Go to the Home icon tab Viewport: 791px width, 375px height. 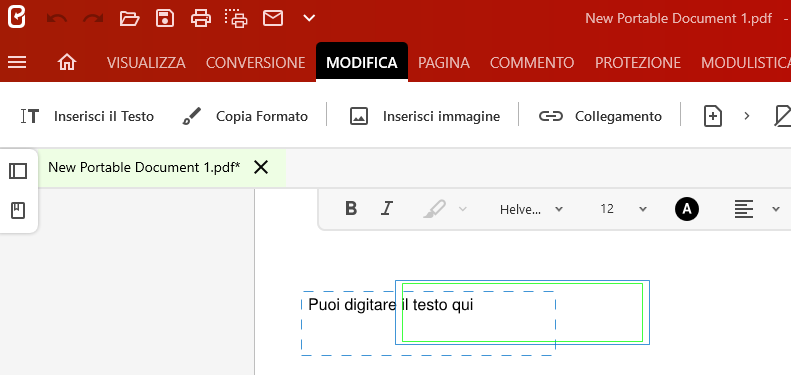tap(67, 63)
